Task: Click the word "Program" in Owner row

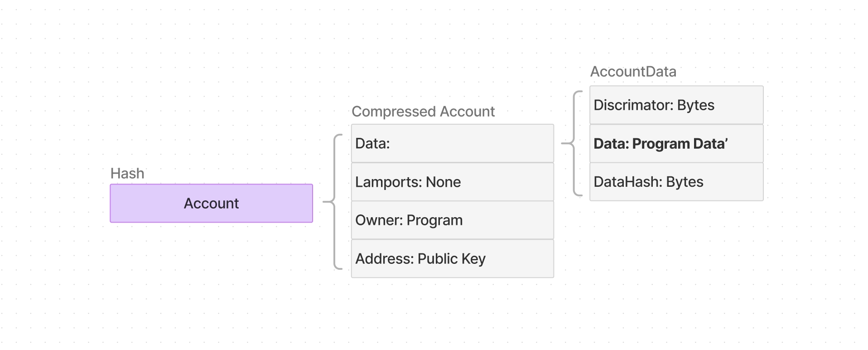Action: 434,220
